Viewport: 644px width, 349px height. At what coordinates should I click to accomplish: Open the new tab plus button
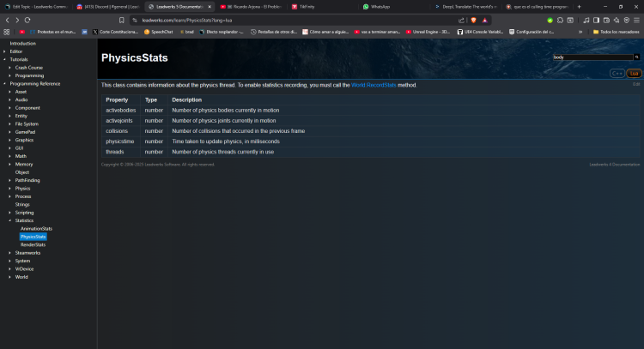581,6
